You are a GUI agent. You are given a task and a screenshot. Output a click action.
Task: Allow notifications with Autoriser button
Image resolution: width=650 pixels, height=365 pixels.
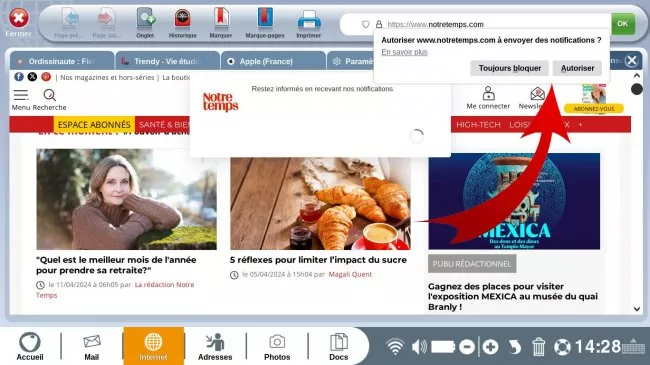577,68
